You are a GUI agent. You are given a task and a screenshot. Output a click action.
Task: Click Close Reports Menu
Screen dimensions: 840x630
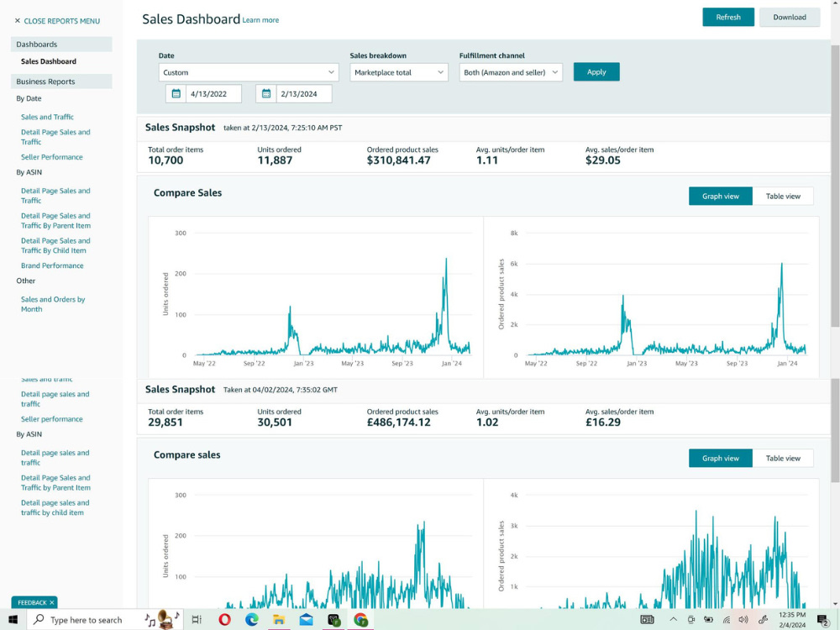[x=61, y=21]
